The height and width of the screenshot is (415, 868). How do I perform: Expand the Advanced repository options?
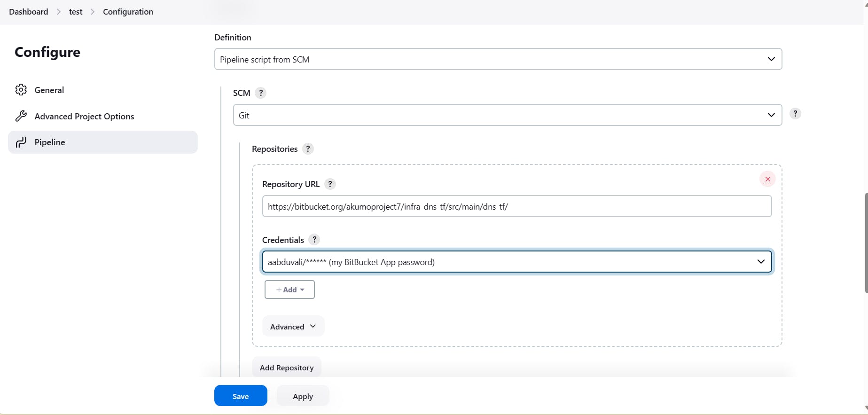pos(293,326)
